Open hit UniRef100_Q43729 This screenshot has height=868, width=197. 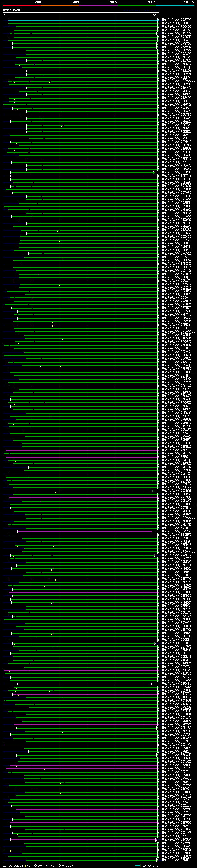pos(177,33)
